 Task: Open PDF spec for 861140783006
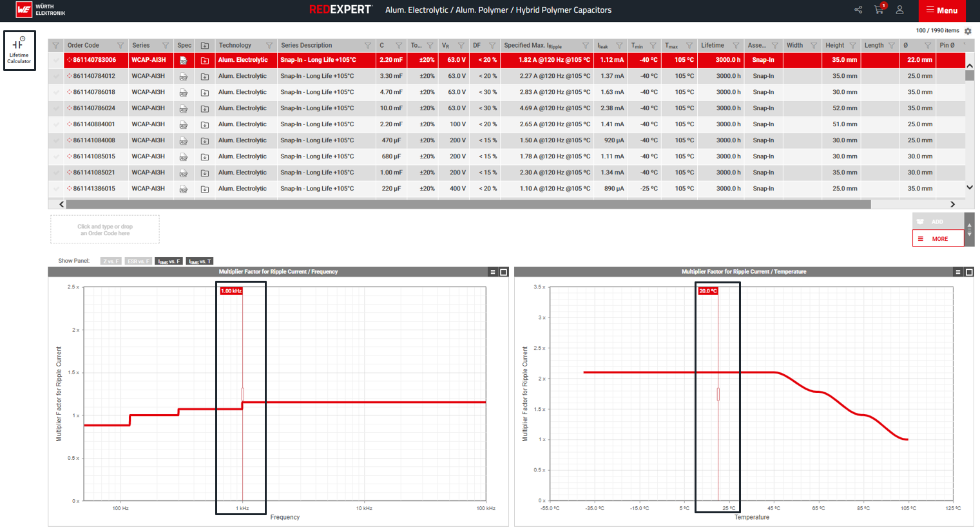pos(184,60)
